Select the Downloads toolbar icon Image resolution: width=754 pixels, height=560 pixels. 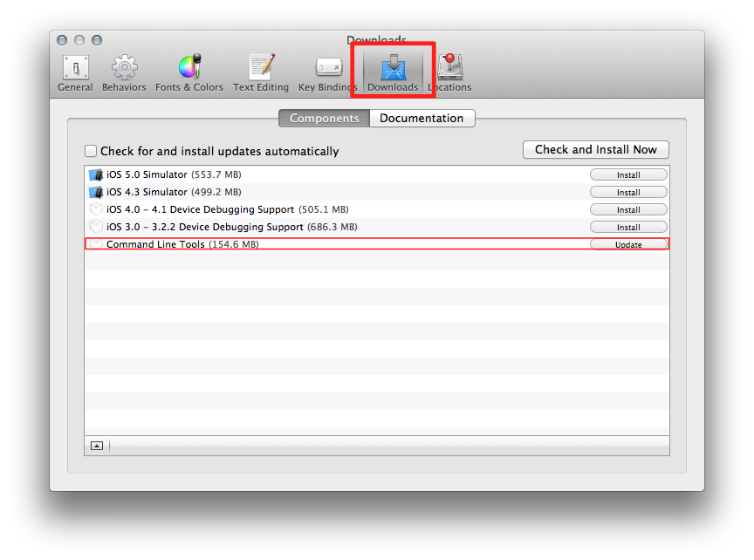coord(393,73)
